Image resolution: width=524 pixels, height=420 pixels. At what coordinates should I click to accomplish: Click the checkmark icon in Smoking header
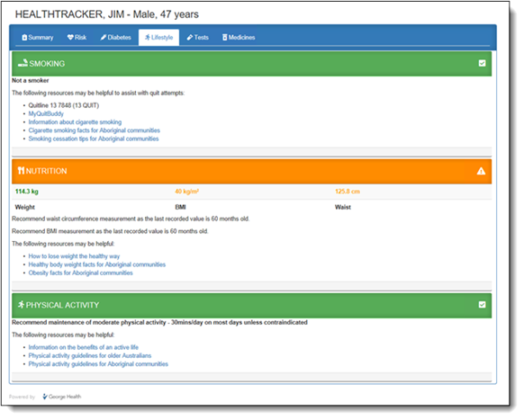(x=482, y=63)
